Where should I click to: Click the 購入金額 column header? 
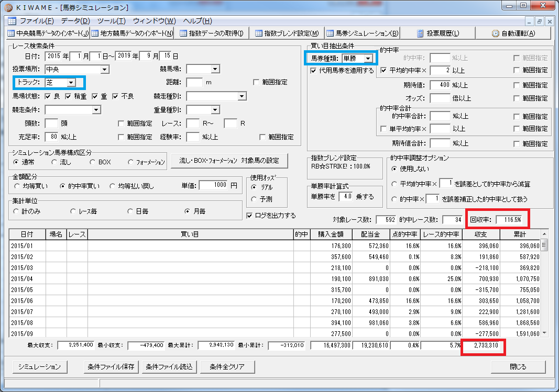pyautogui.click(x=331, y=234)
